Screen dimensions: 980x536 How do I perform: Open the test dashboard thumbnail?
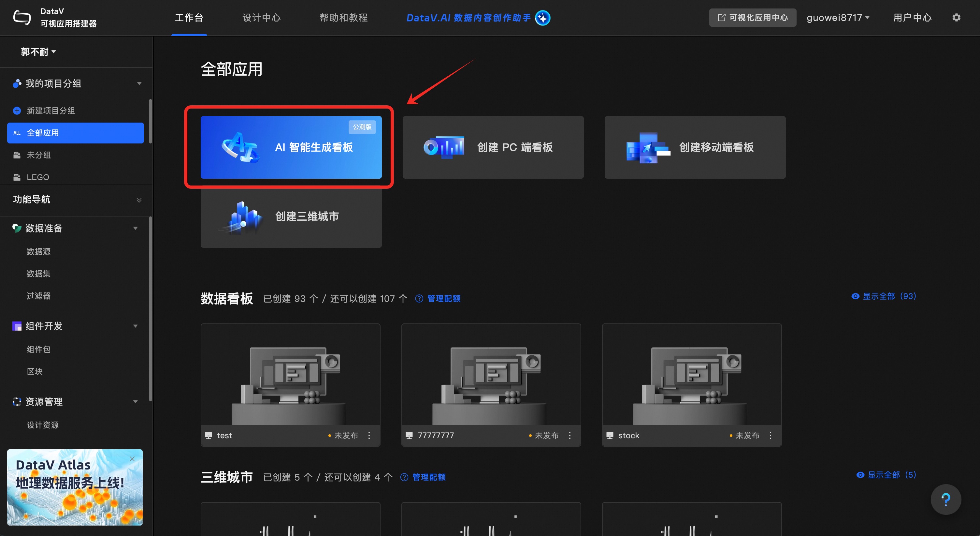click(290, 375)
